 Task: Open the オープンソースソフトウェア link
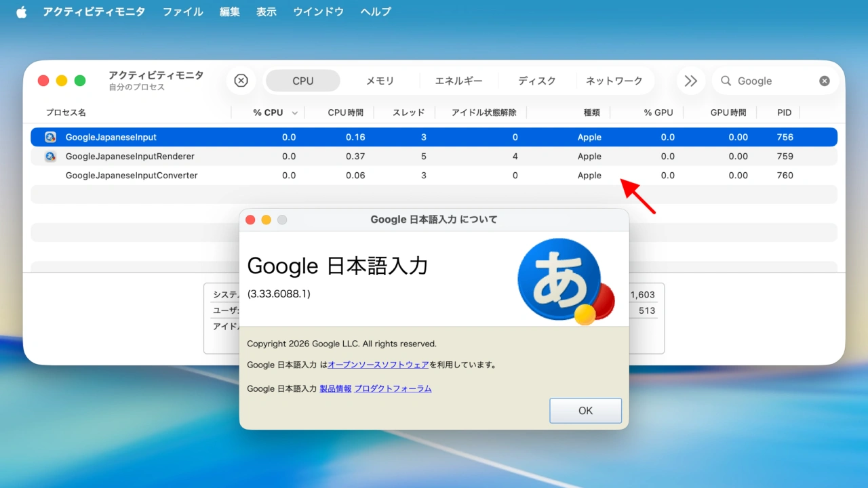click(378, 365)
